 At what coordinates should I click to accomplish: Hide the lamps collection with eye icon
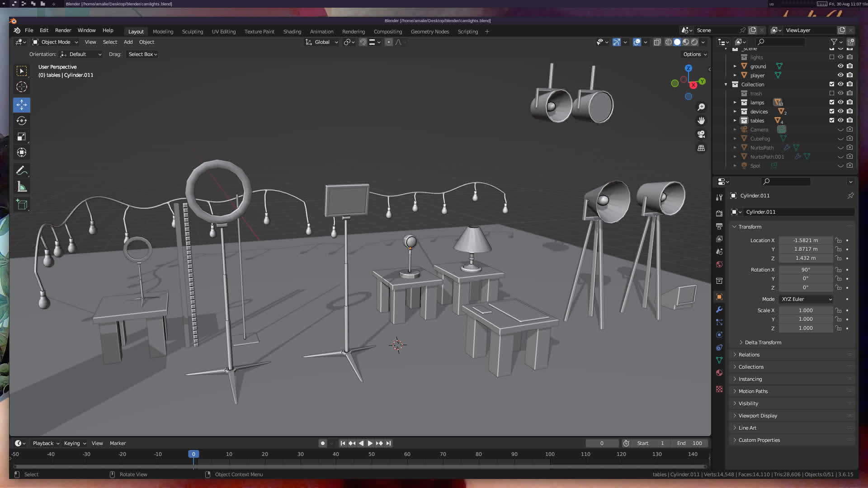tap(840, 102)
